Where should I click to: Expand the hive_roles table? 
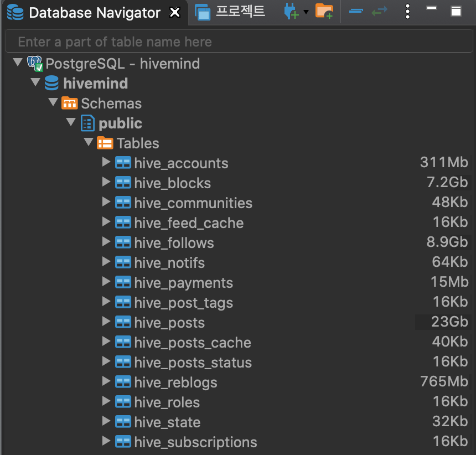(106, 401)
